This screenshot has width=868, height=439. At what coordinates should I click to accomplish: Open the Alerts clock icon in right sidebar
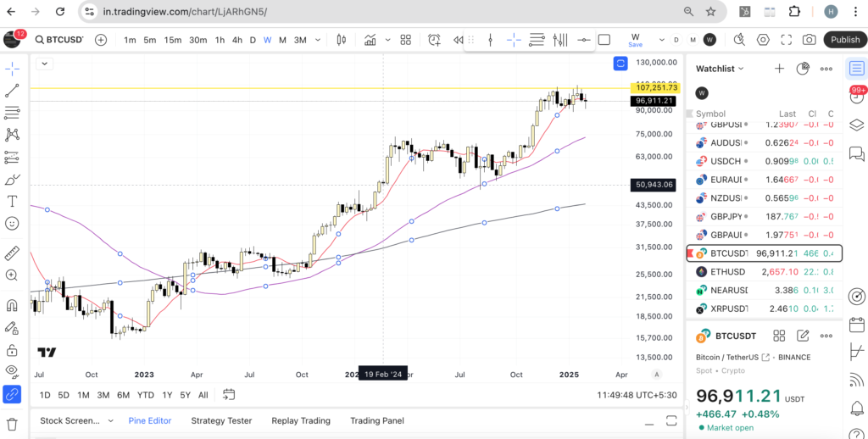pyautogui.click(x=857, y=97)
